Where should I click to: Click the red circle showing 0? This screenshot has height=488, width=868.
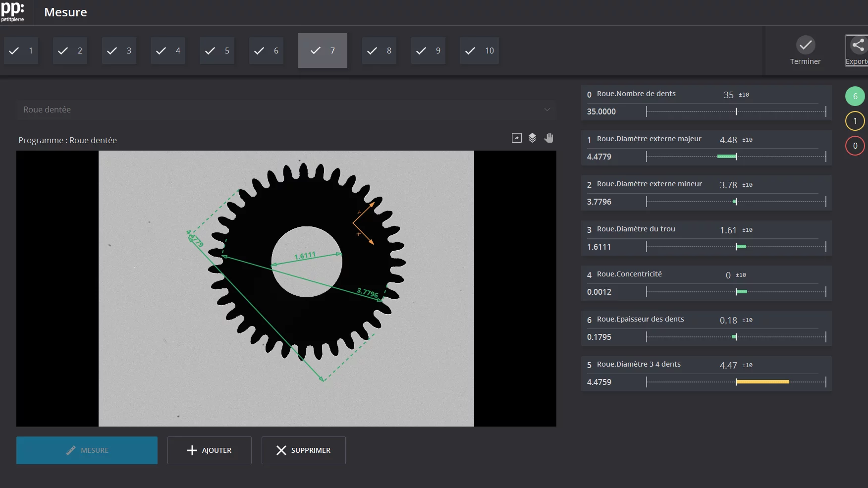coord(855,146)
